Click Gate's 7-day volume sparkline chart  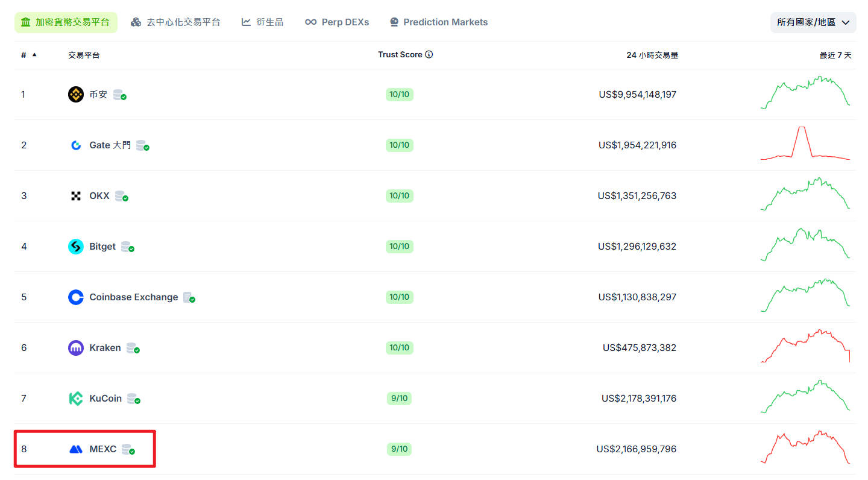tap(805, 144)
